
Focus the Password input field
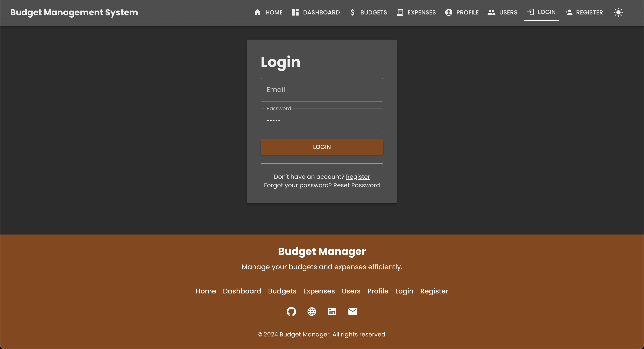tap(322, 120)
